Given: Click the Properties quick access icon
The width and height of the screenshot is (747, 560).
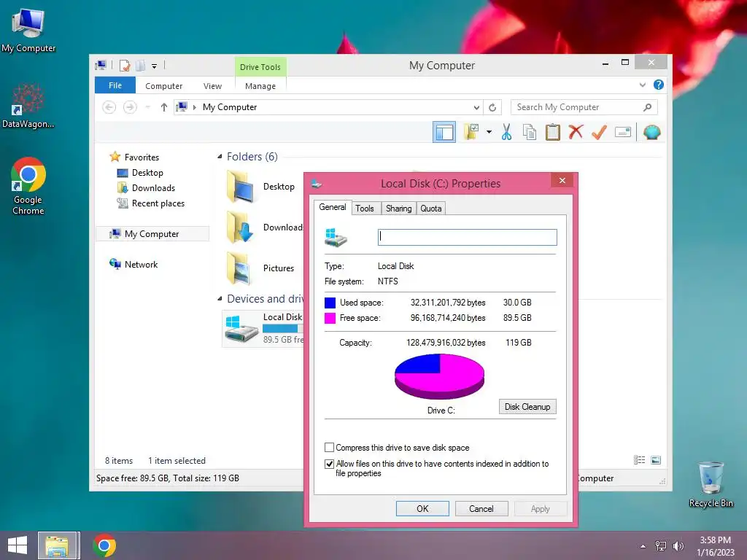Looking at the screenshot, I should point(125,66).
